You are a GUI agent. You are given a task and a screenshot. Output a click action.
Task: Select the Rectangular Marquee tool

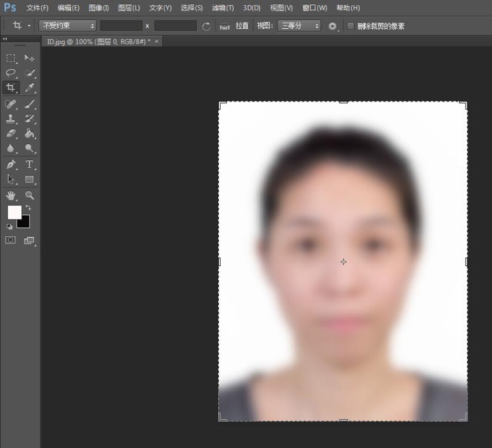click(x=10, y=58)
